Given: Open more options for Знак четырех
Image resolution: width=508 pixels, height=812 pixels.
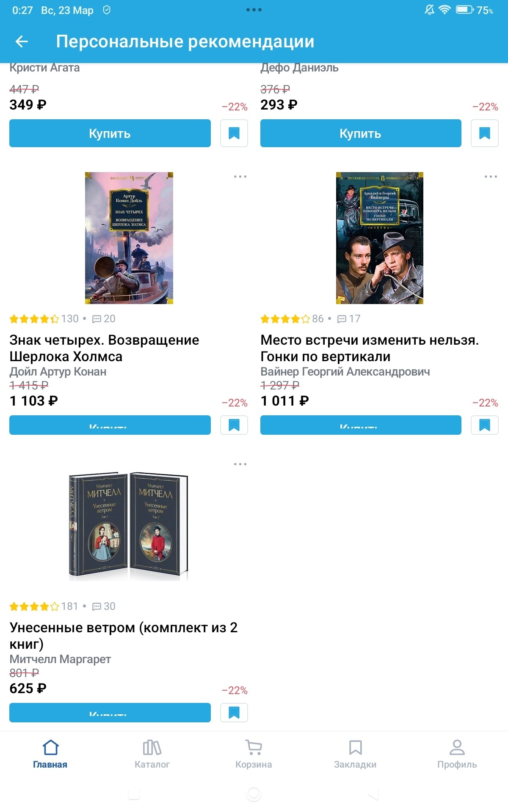Looking at the screenshot, I should [240, 176].
